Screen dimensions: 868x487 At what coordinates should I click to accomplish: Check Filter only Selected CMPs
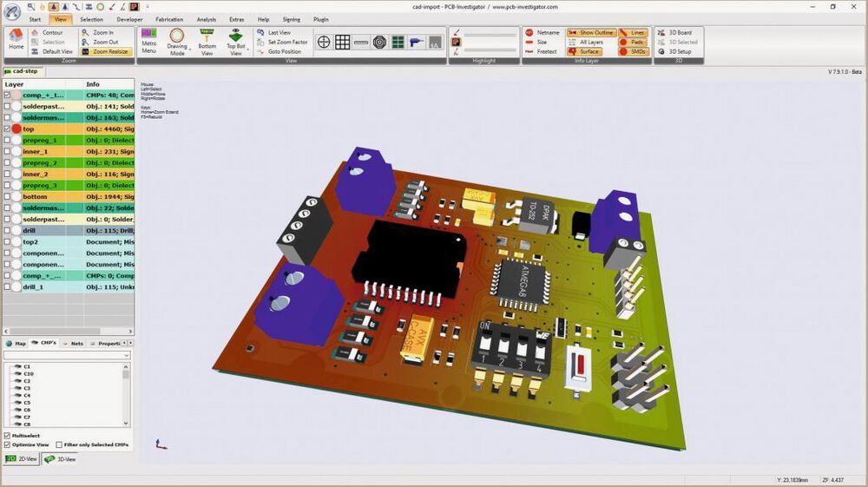pyautogui.click(x=59, y=444)
